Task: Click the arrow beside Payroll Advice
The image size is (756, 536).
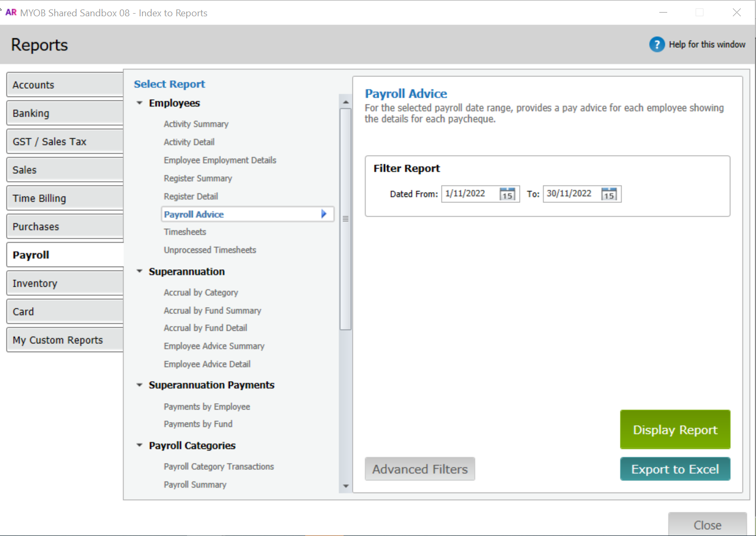Action: pyautogui.click(x=324, y=214)
